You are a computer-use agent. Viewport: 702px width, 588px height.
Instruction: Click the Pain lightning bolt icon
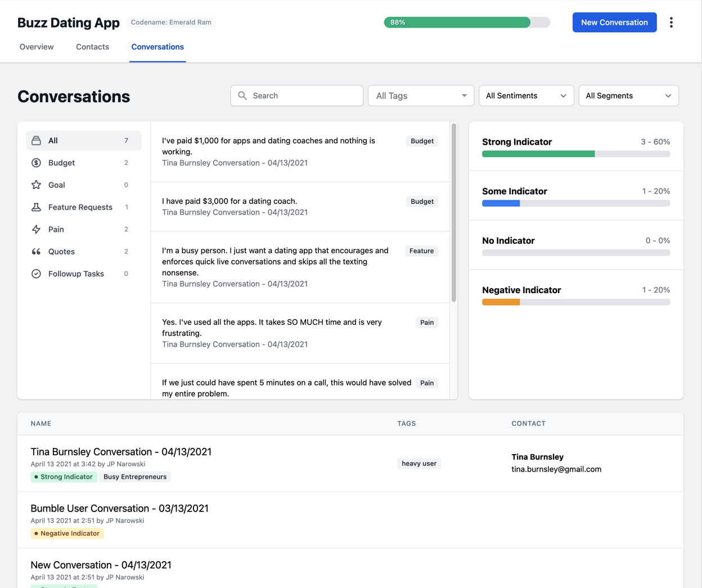coord(36,229)
